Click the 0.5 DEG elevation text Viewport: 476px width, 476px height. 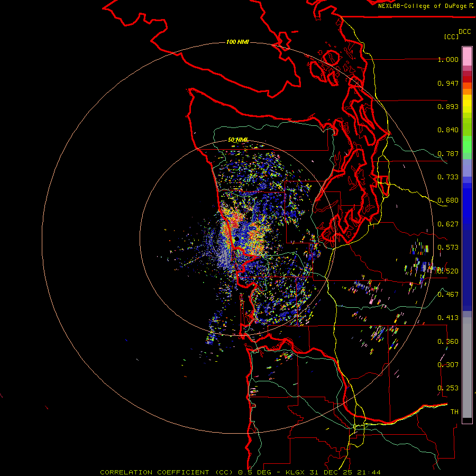pos(254,472)
